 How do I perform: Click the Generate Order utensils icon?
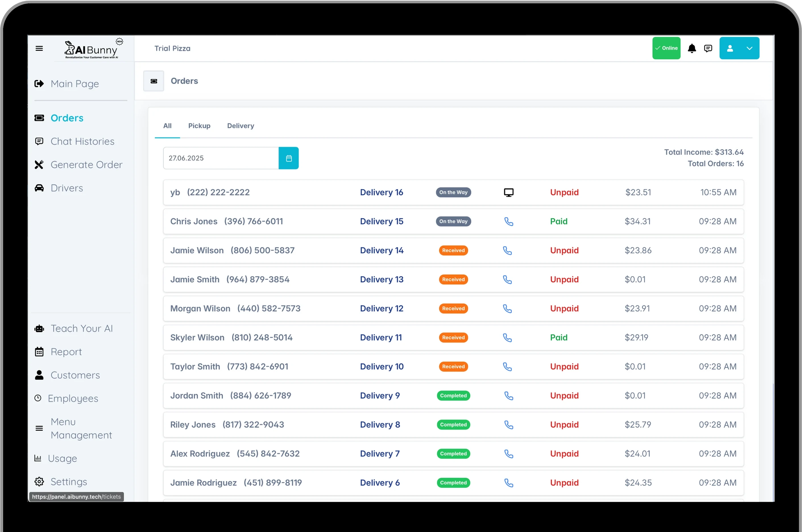(39, 165)
